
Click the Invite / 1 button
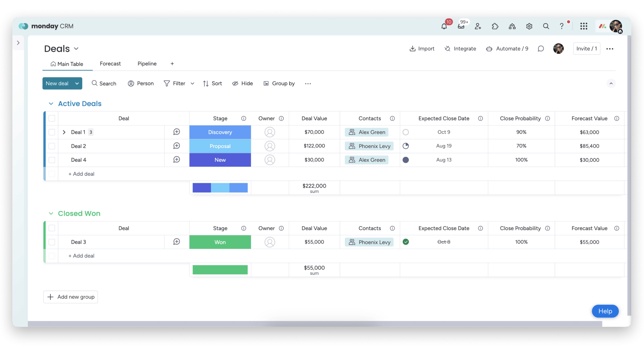pyautogui.click(x=586, y=49)
